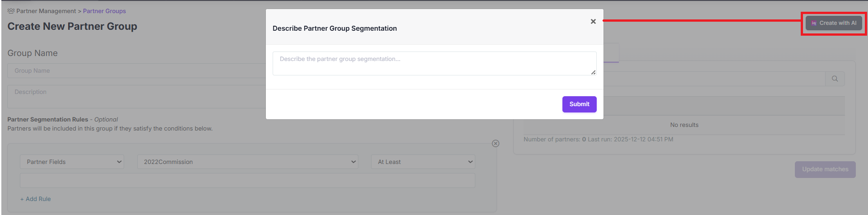
Task: Close the Describe Partner Group Segmentation dialog
Action: pos(593,21)
